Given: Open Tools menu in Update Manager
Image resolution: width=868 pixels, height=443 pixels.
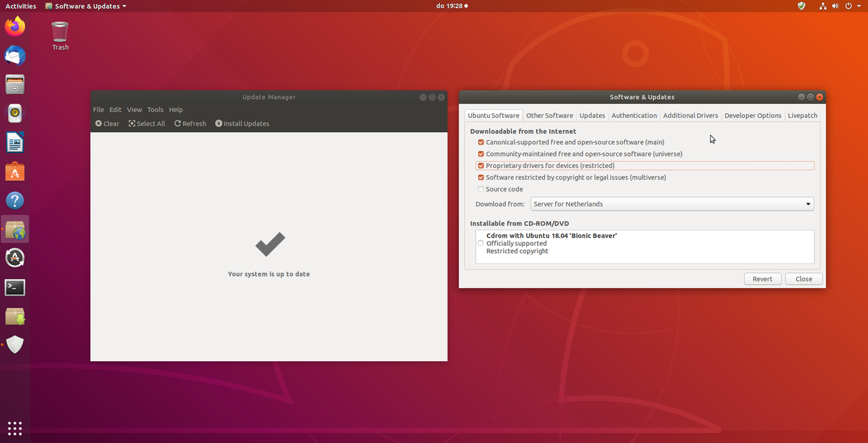Looking at the screenshot, I should (155, 109).
